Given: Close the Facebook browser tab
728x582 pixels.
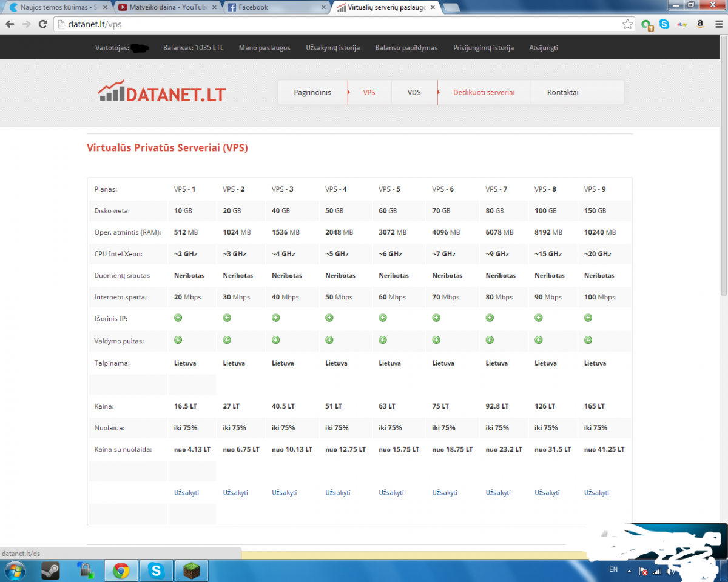Looking at the screenshot, I should tap(323, 7).
